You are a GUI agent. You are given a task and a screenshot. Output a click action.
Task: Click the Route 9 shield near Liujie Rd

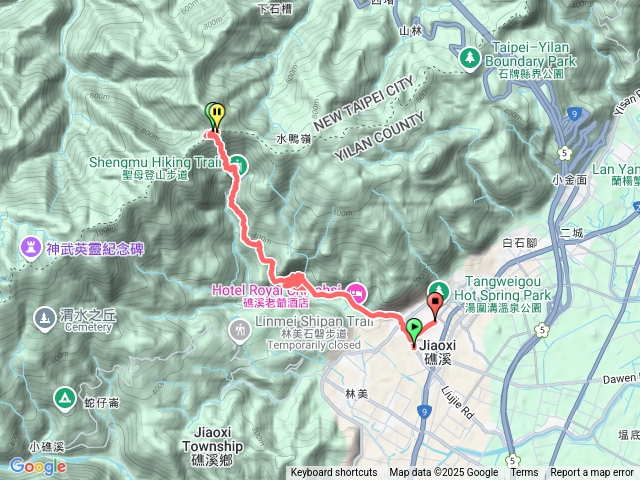click(x=424, y=411)
